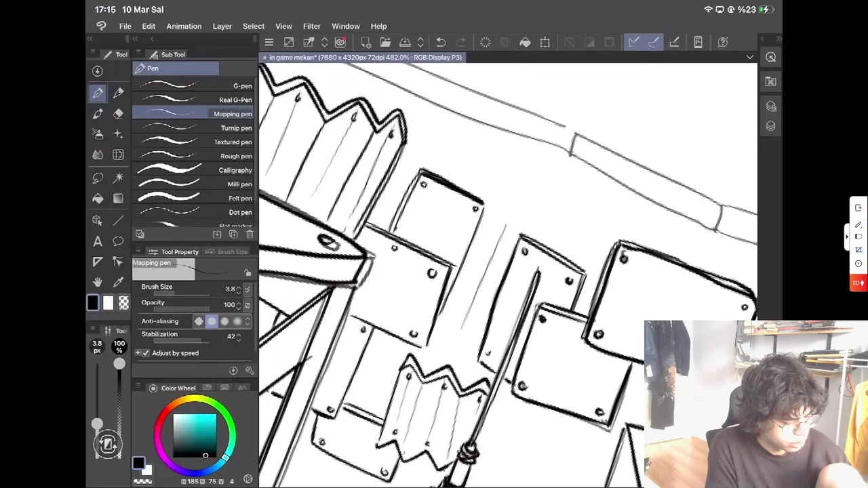Viewport: 868px width, 488px height.
Task: Select transparent color swatch
Action: (123, 303)
